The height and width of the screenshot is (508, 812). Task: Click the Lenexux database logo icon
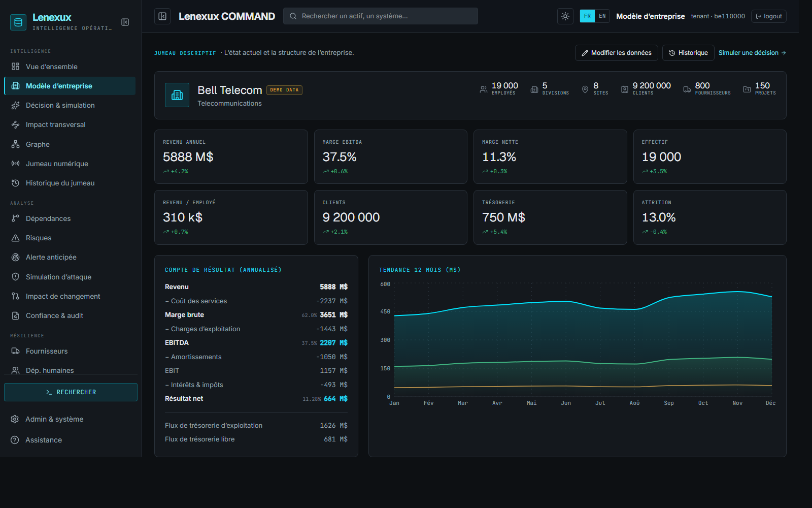point(18,22)
